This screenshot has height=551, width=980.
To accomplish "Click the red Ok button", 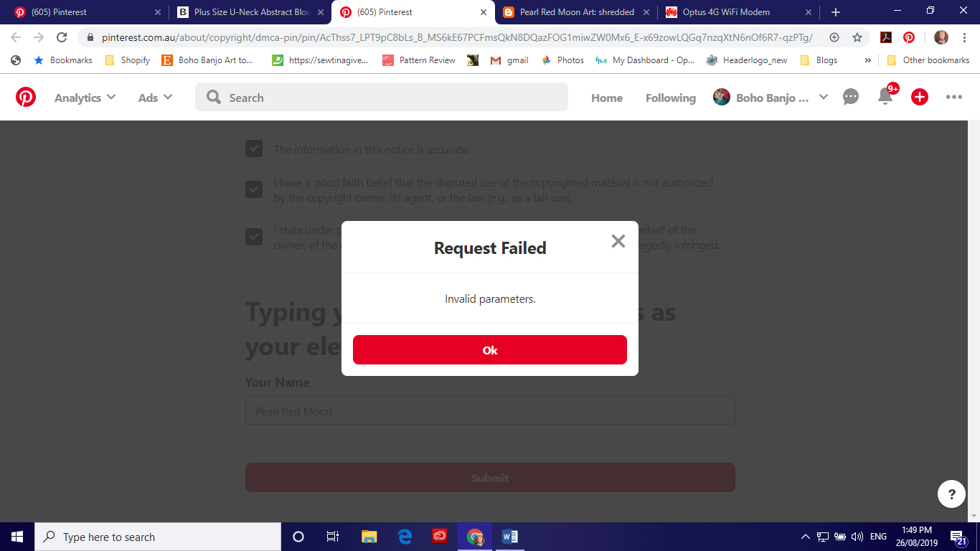I will (490, 349).
